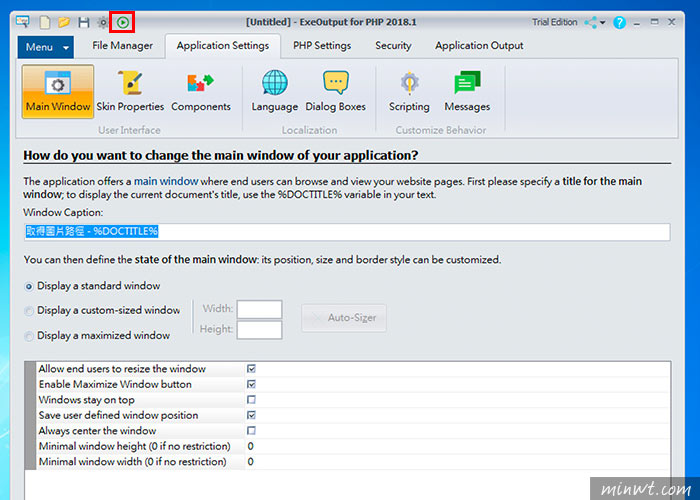Switch to File Manager tab
700x500 pixels.
point(122,46)
